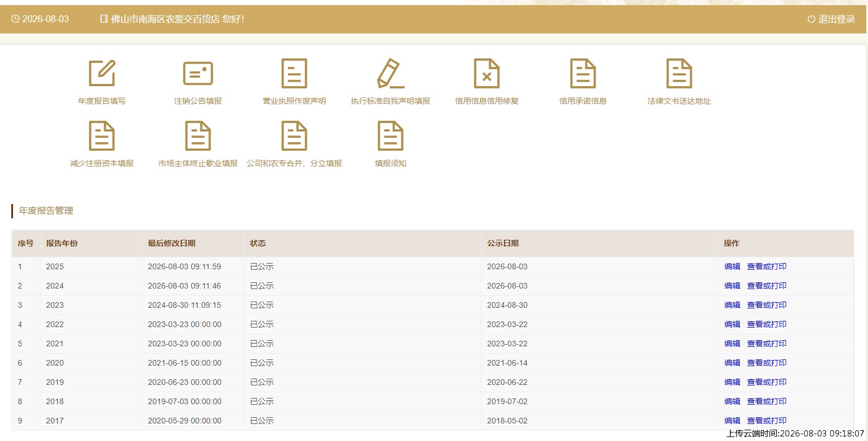
Task: Log out via 退出登录 link
Action: 836,19
